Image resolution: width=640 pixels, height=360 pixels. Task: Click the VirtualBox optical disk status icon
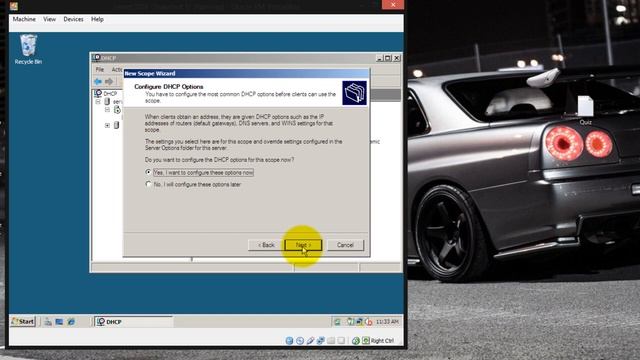tap(300, 340)
